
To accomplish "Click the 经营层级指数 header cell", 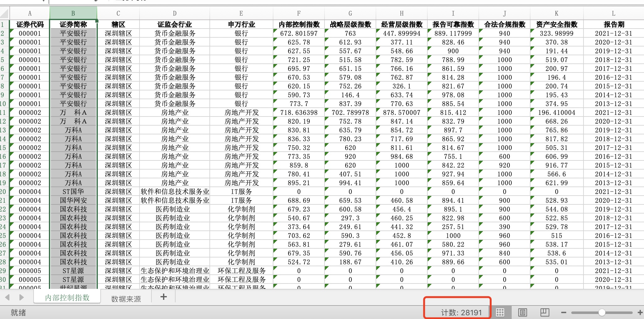I will click(402, 24).
